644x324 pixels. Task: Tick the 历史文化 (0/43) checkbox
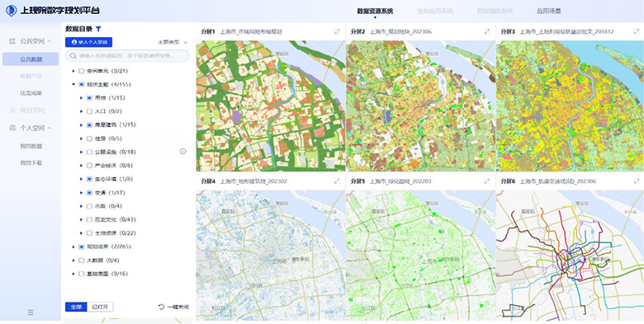(89, 219)
